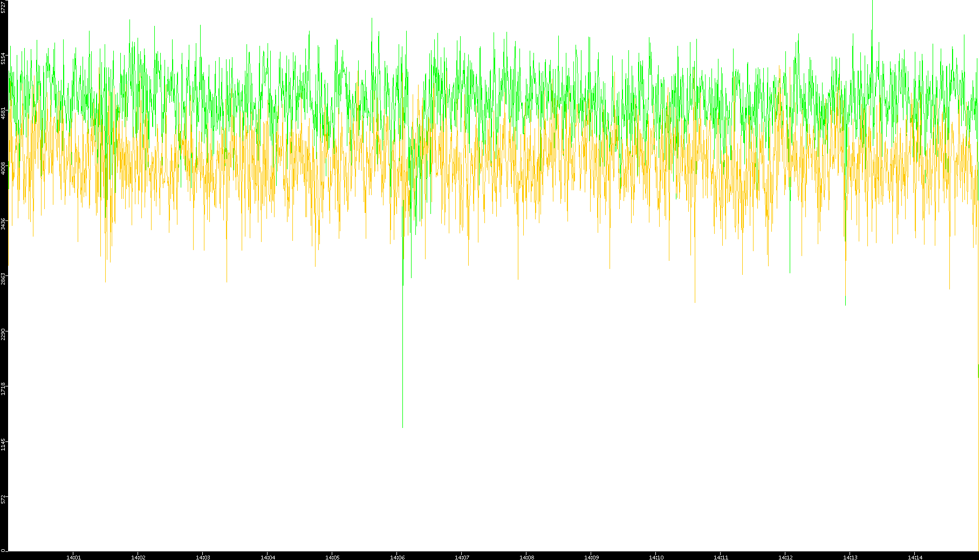Click the 2863 value axis label
Image resolution: width=979 pixels, height=560 pixels.
[4, 279]
